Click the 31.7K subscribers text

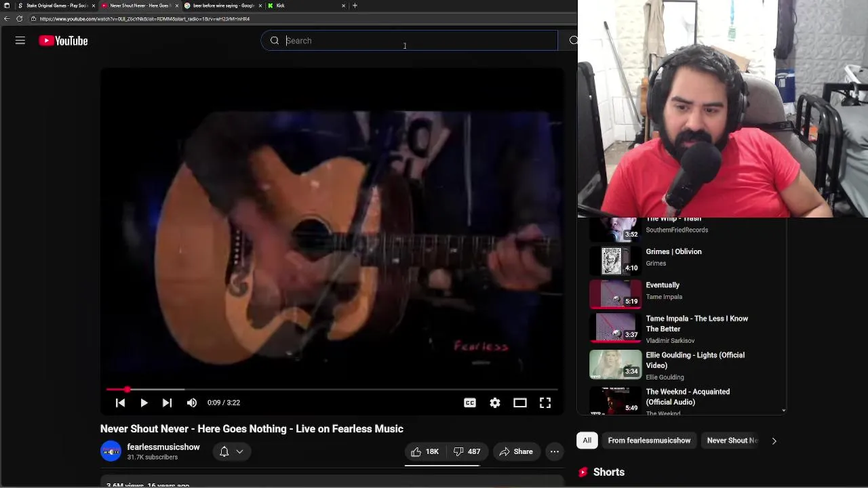click(153, 457)
